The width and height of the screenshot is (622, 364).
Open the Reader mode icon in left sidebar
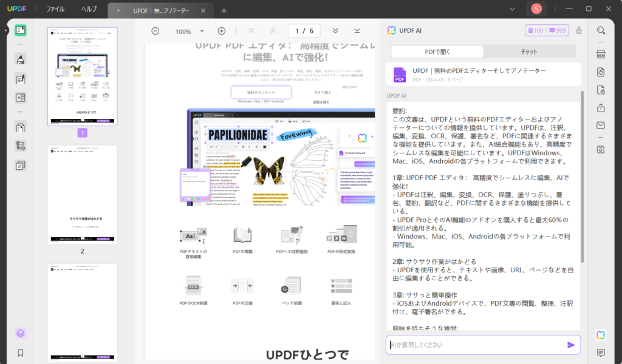(x=20, y=30)
